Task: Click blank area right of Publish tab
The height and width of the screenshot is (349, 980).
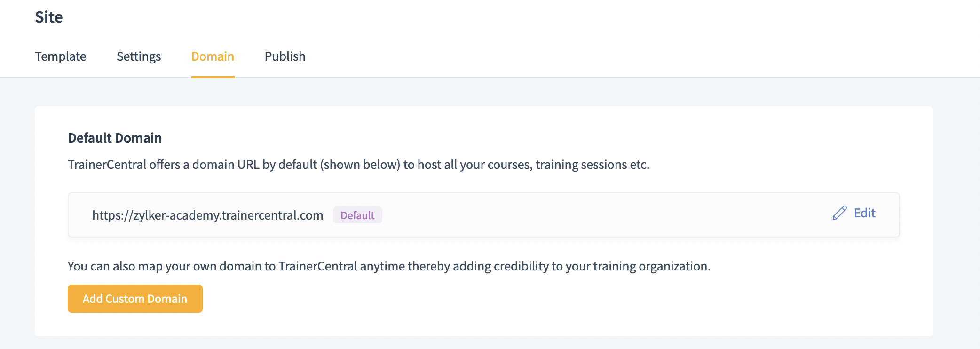Action: point(611,56)
